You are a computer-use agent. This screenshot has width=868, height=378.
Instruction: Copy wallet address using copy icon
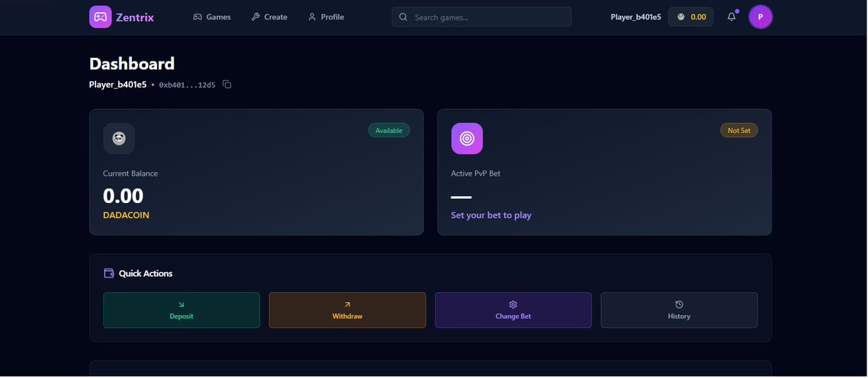click(x=227, y=85)
